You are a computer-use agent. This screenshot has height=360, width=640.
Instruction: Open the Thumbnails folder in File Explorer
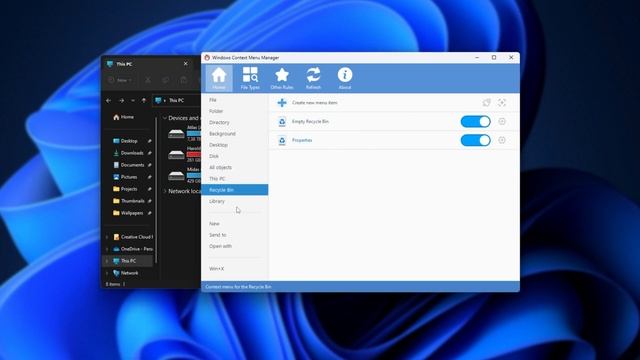(129, 201)
